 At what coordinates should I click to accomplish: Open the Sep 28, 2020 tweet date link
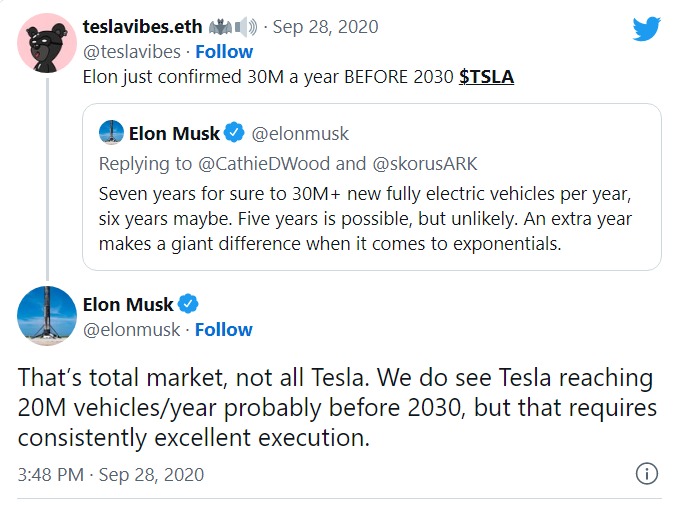(325, 27)
